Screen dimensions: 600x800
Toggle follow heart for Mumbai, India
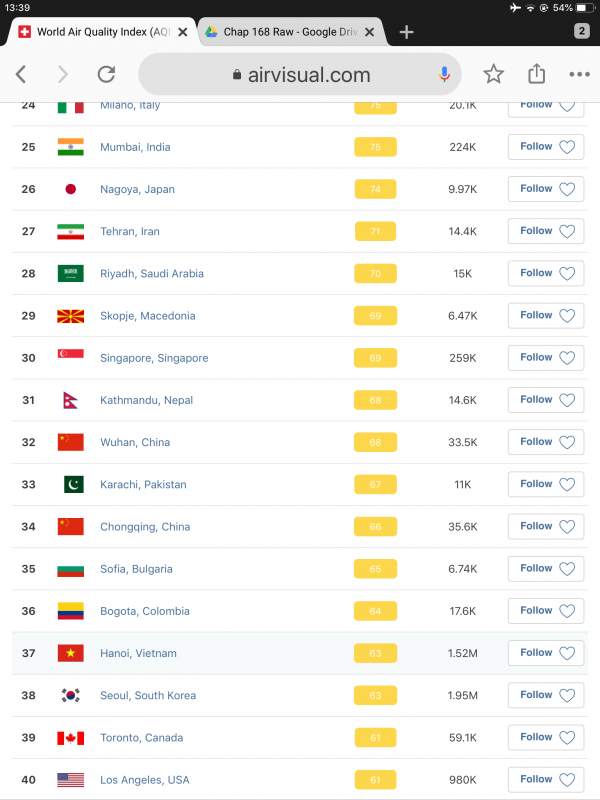point(567,147)
